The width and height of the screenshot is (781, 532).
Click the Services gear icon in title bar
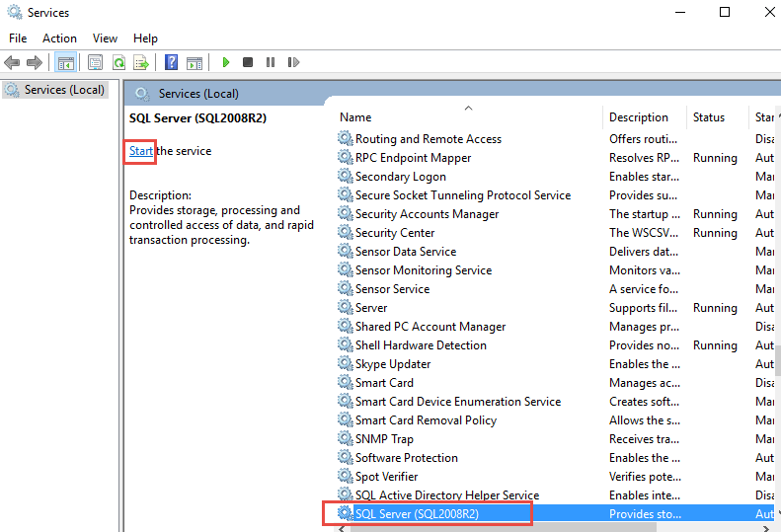15,12
